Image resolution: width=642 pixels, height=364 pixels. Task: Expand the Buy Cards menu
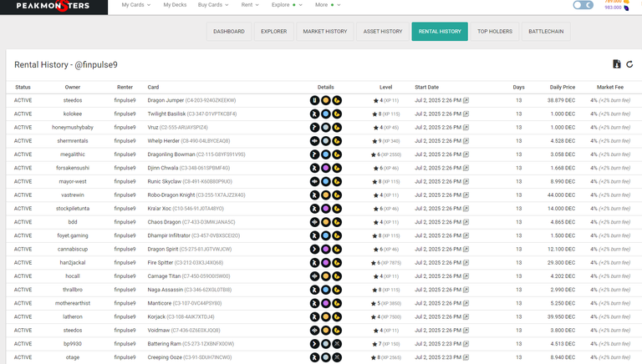(213, 5)
